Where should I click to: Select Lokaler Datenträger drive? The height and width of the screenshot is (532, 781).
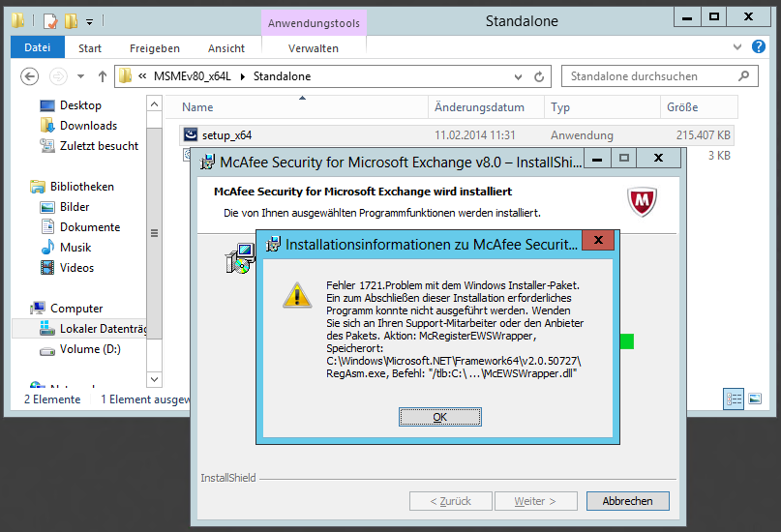point(104,329)
